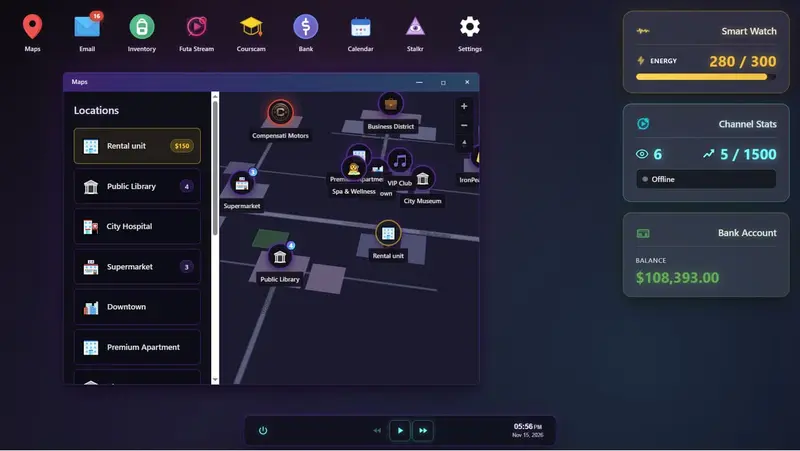
Task: Select Rental unit marker on the map
Action: click(x=388, y=233)
